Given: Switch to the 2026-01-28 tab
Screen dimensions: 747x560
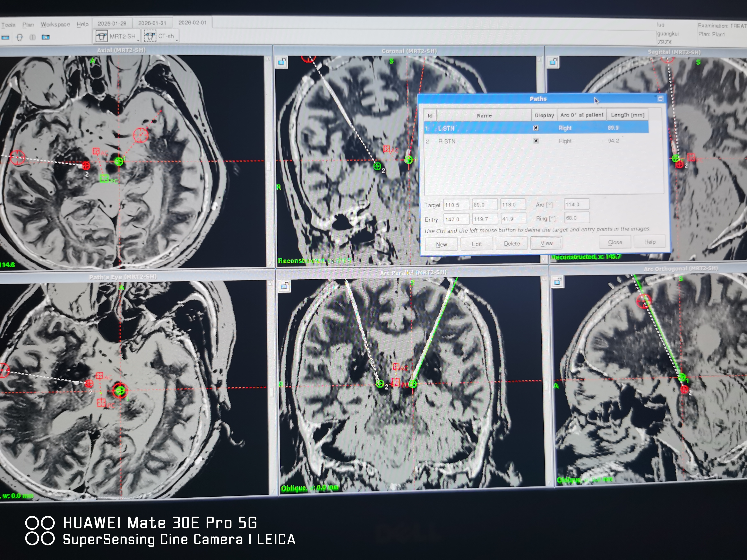Looking at the screenshot, I should [112, 23].
